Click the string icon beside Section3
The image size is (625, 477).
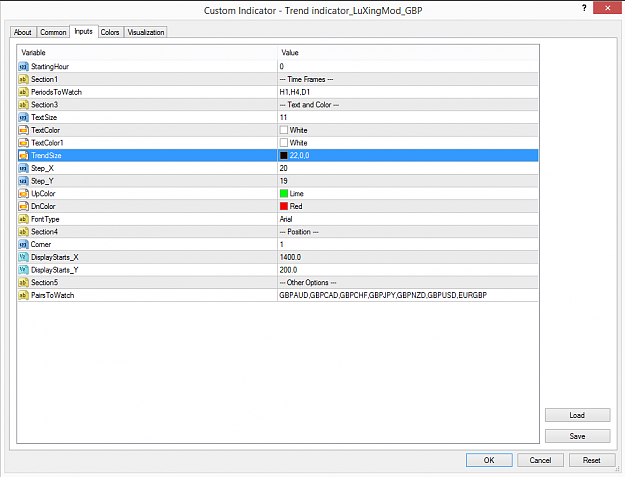[x=24, y=105]
